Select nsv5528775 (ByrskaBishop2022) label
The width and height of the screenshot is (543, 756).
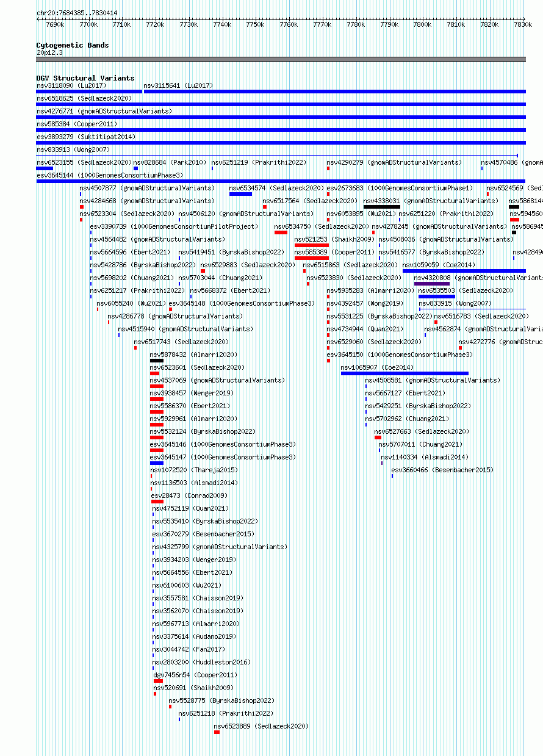(222, 700)
